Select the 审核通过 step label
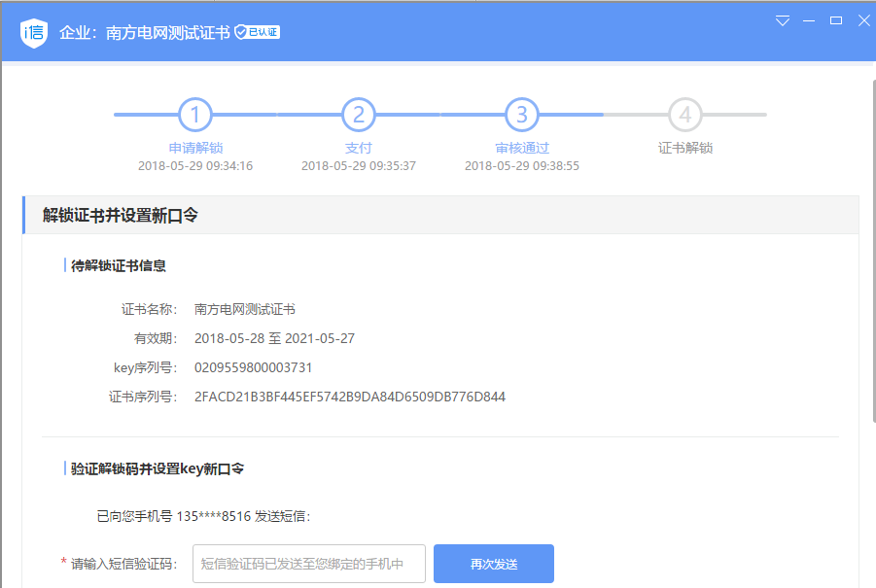 click(x=522, y=148)
